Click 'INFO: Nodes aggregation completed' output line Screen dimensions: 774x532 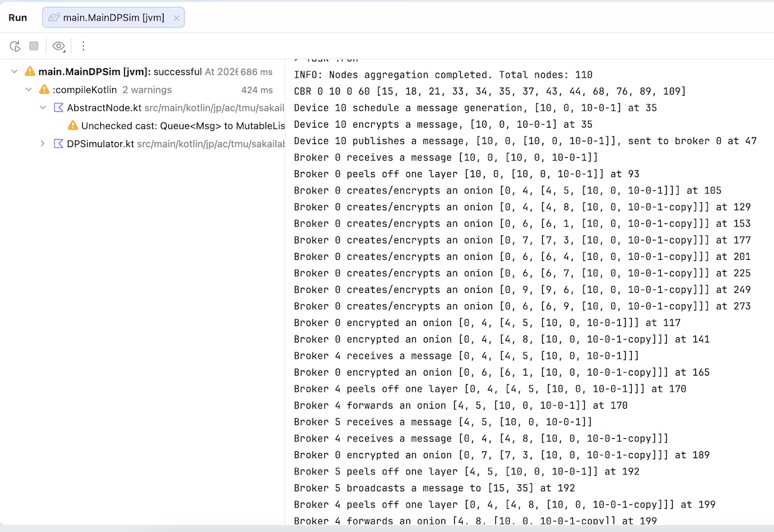[443, 74]
